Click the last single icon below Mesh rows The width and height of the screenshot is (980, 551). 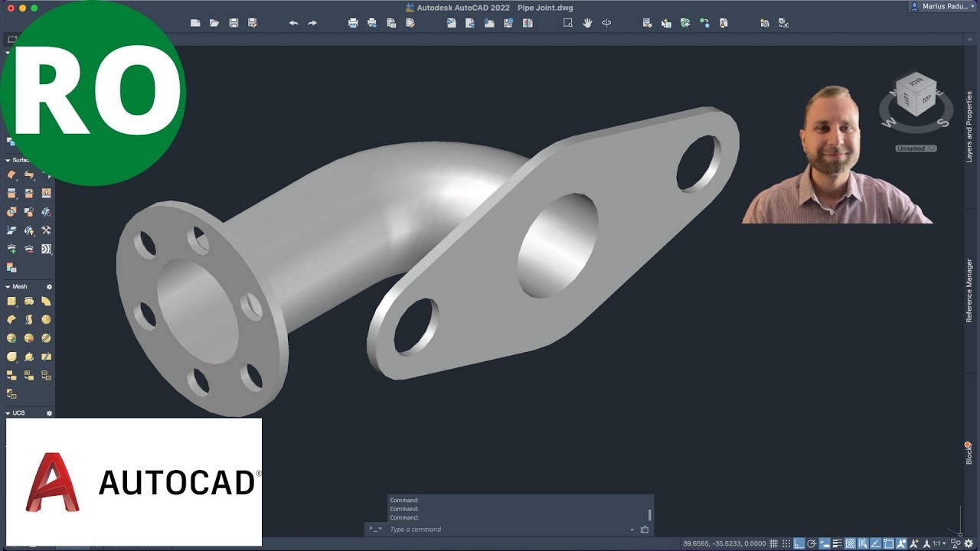click(11, 393)
